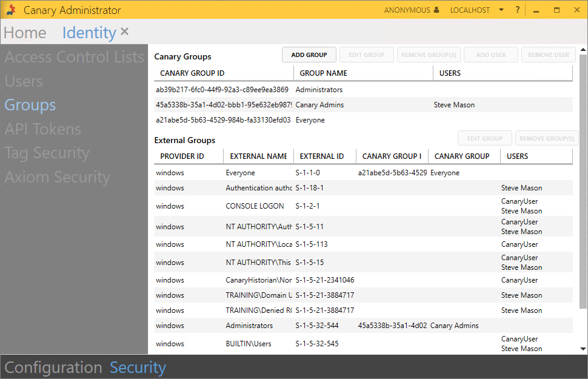Open Tag Security in sidebar

[47, 153]
